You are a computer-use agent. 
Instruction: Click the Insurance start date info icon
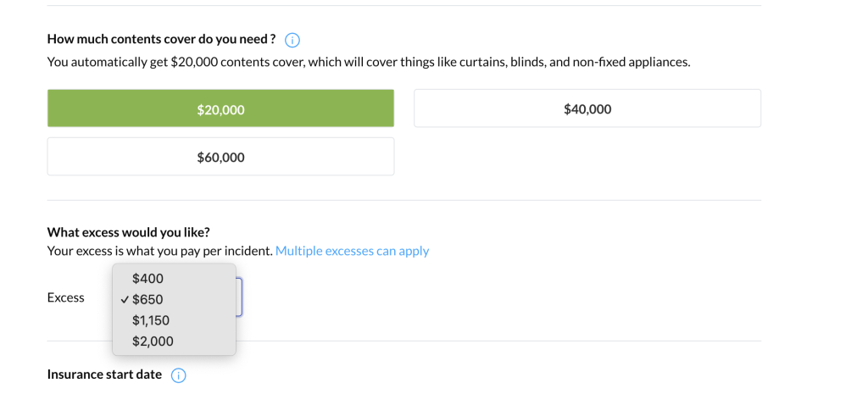179,375
